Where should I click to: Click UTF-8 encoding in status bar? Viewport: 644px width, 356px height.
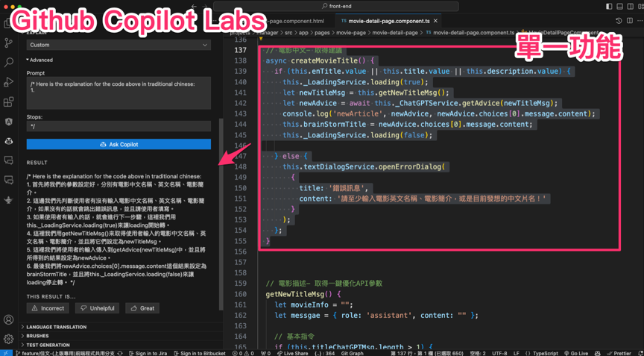click(x=499, y=353)
